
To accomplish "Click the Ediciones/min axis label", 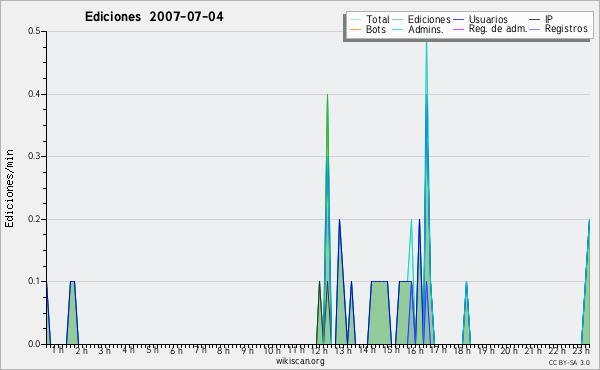I will pos(9,188).
